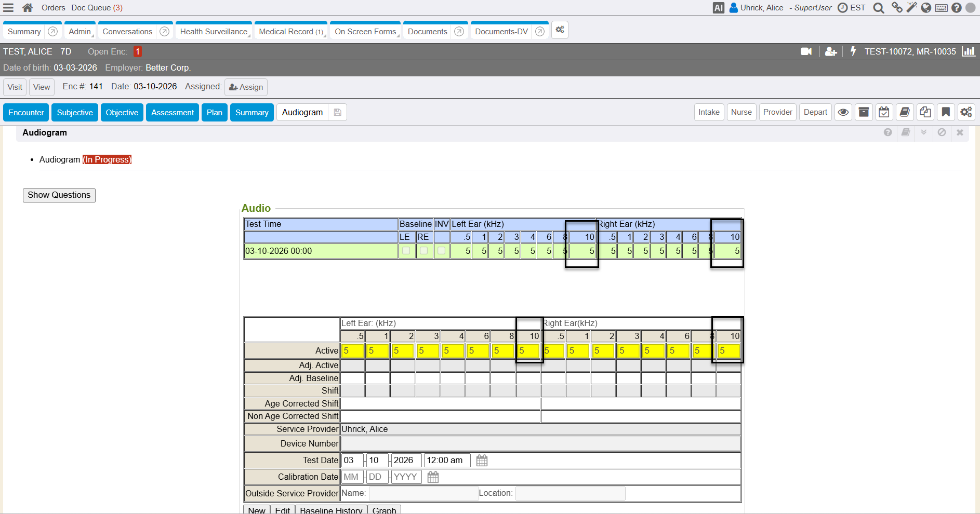Save audiogram using floppy disk icon
Screen dimensions: 980x514
click(x=338, y=113)
